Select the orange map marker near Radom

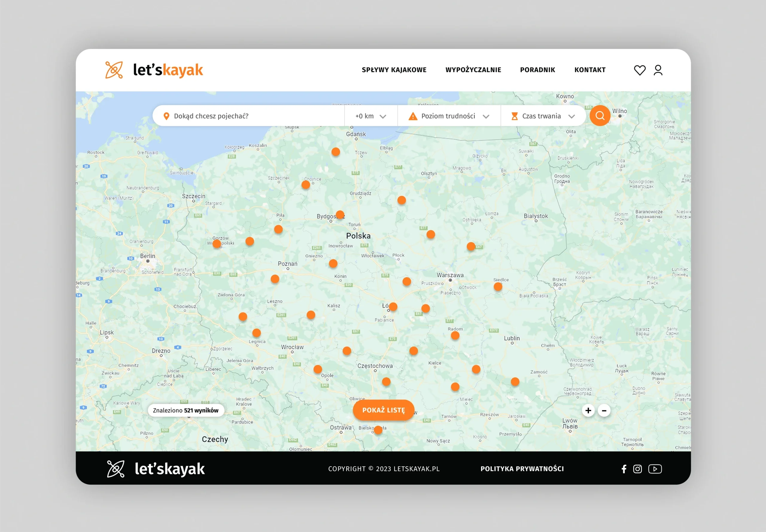[455, 335]
